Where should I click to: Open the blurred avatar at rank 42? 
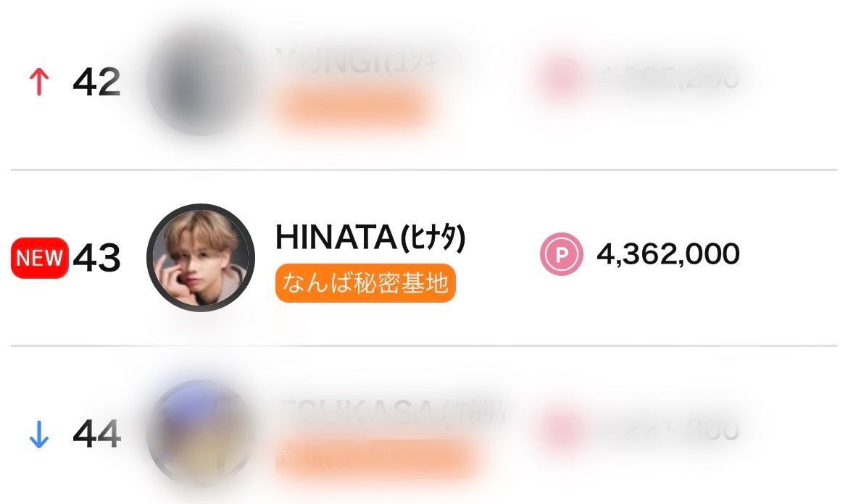[x=201, y=81]
